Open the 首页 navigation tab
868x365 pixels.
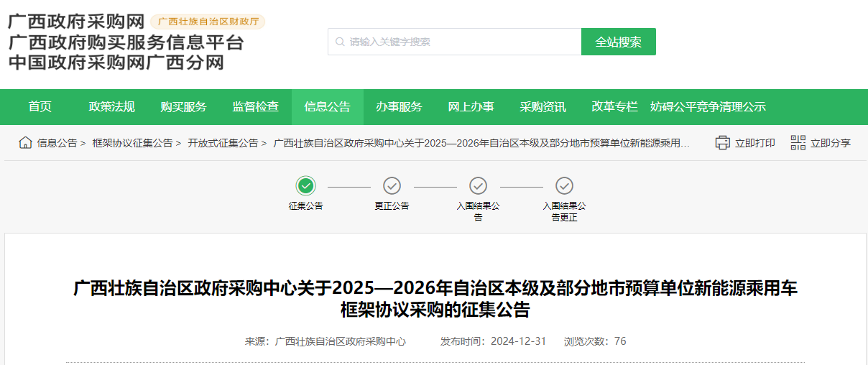click(40, 107)
